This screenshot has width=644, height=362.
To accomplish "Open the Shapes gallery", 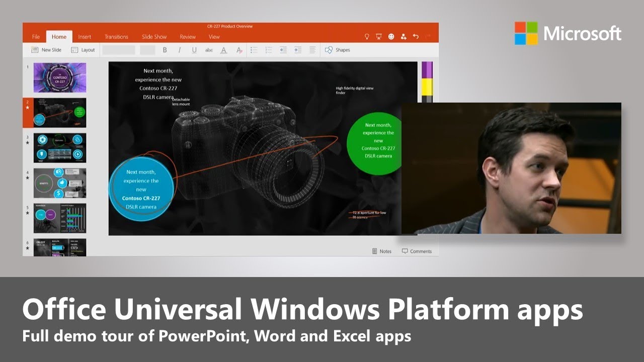I will click(x=338, y=50).
